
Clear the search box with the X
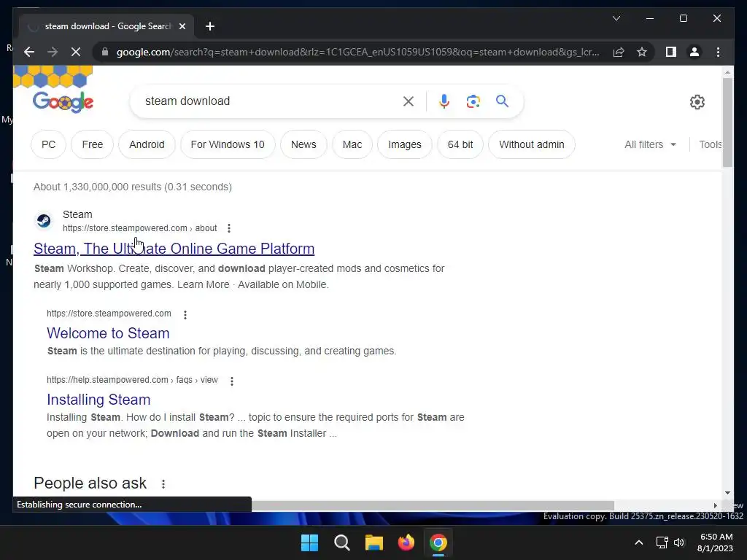click(409, 101)
